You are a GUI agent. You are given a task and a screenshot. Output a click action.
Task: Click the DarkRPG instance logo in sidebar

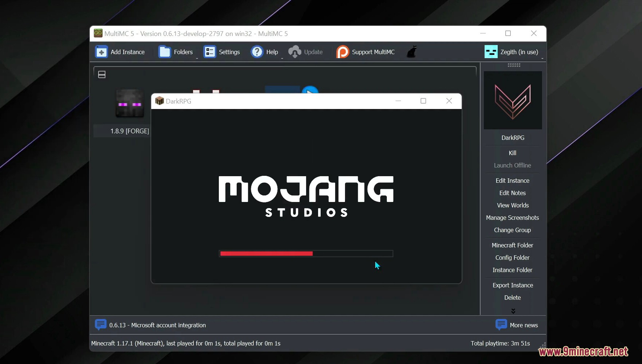coord(513,100)
